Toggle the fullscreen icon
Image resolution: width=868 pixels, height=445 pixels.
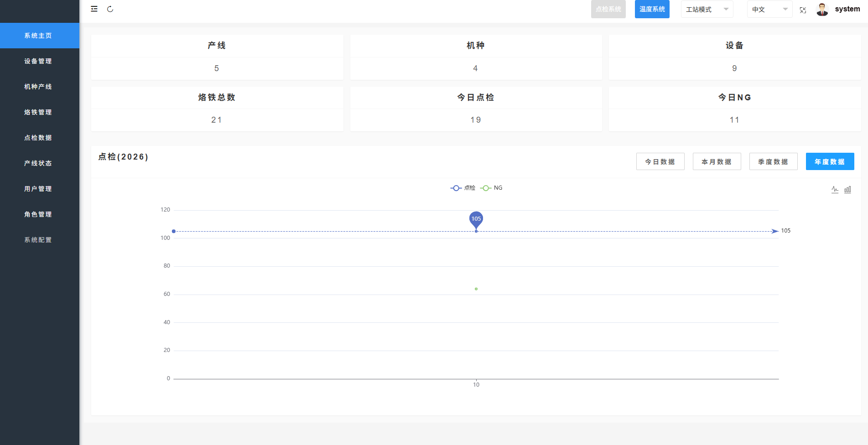coord(803,10)
